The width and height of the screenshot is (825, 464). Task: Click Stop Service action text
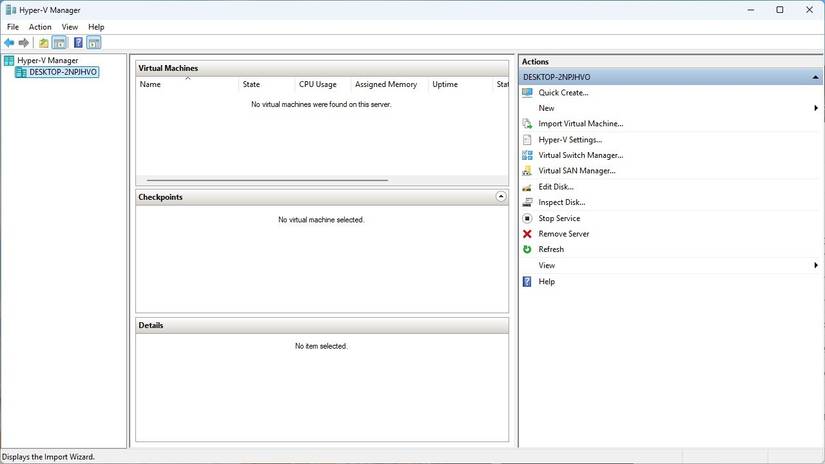pyautogui.click(x=559, y=218)
